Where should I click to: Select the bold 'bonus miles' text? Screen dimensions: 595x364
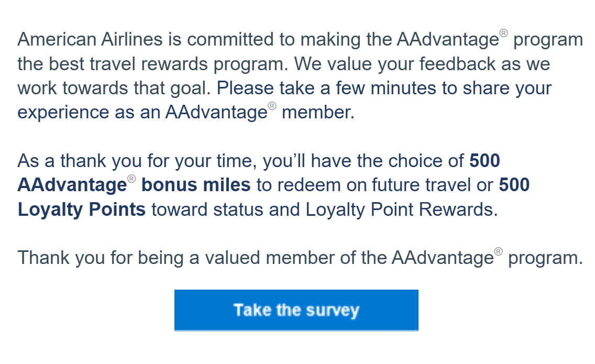[196, 185]
